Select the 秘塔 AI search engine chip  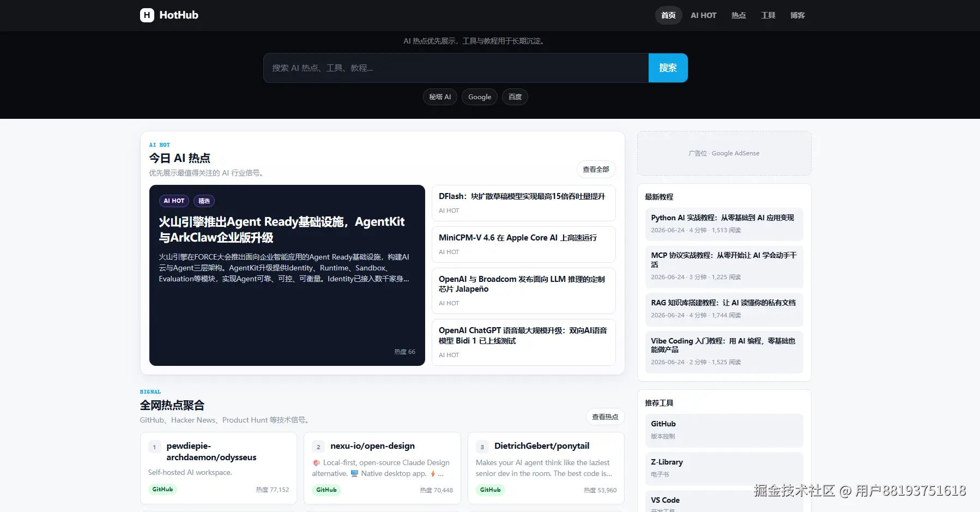click(x=440, y=97)
